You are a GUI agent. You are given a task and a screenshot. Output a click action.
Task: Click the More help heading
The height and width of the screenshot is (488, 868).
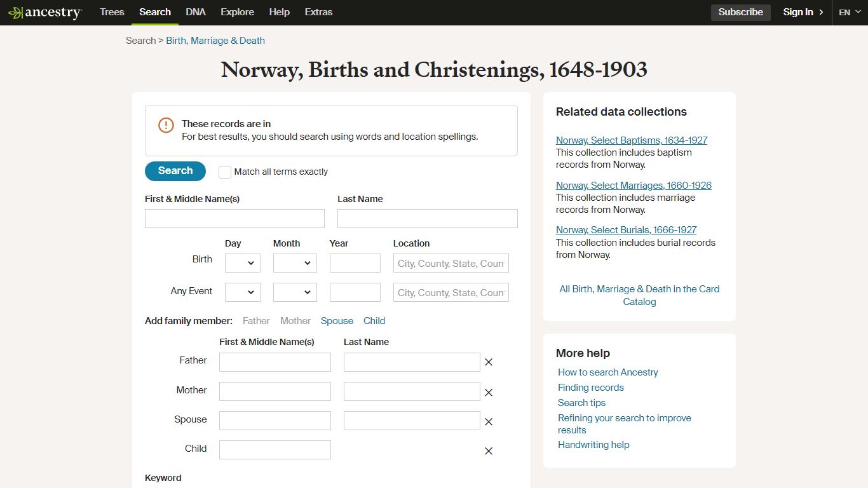click(583, 353)
